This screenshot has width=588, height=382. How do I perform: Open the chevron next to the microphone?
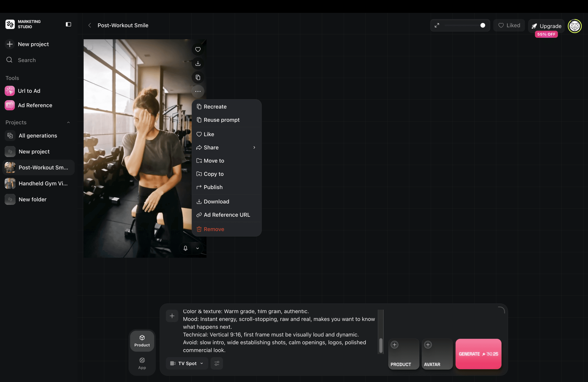(198, 248)
